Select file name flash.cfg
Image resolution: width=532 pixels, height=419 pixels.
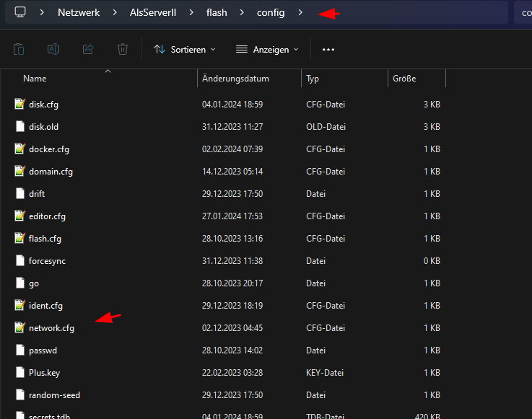[45, 239]
